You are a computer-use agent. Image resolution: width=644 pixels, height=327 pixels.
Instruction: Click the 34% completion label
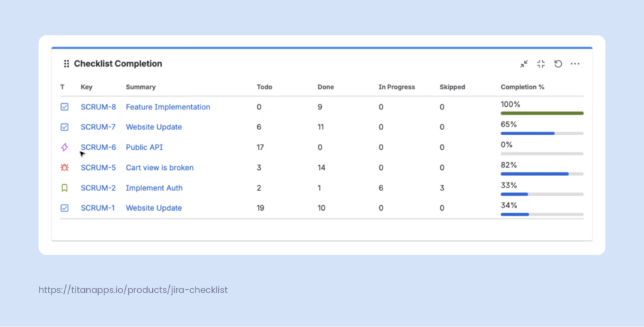tap(509, 206)
